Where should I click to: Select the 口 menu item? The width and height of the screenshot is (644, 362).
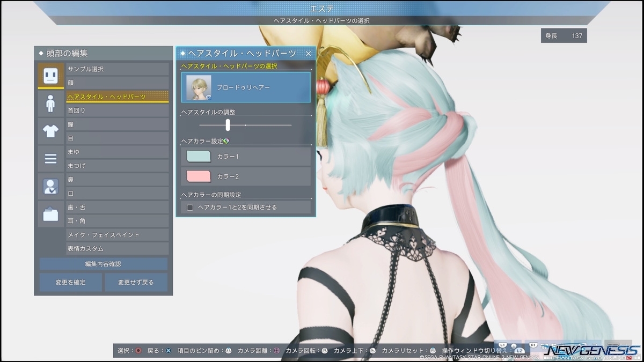click(118, 193)
